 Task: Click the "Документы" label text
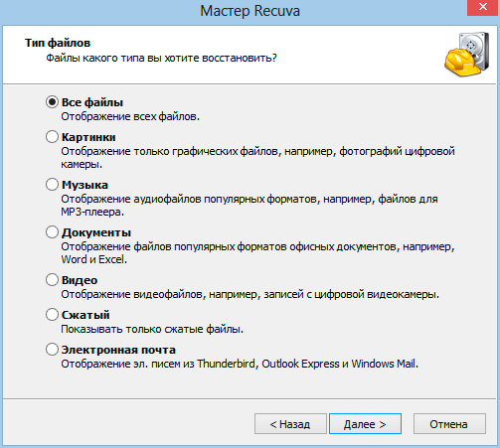pyautogui.click(x=96, y=232)
